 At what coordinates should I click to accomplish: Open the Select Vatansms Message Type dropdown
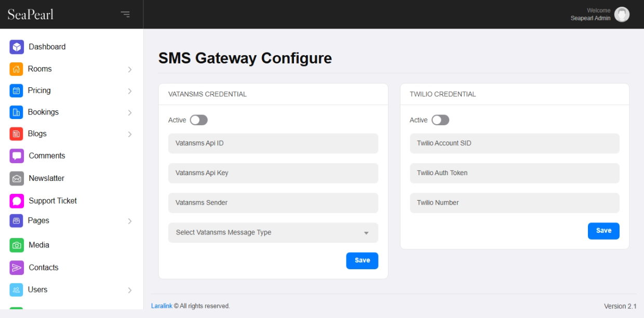(273, 233)
